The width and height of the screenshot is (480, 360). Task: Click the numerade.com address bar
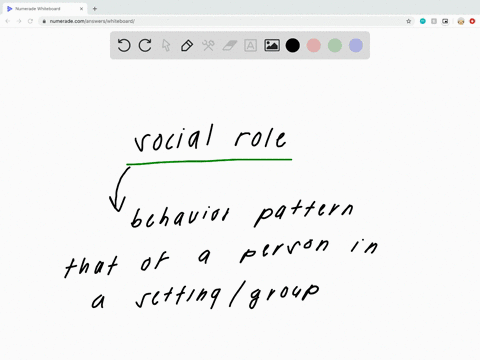pos(227,21)
